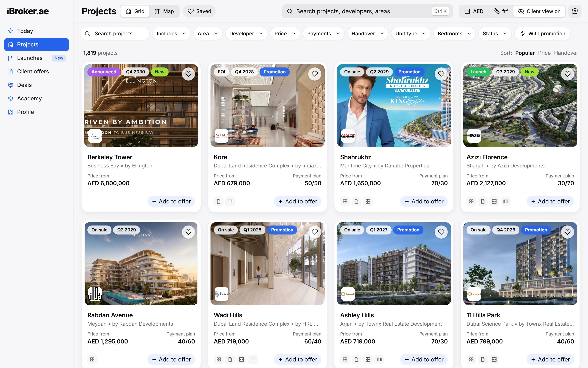Image resolution: width=588 pixels, height=368 pixels.
Task: Click the heart on Rabdan Avenue card
Action: pos(188,232)
